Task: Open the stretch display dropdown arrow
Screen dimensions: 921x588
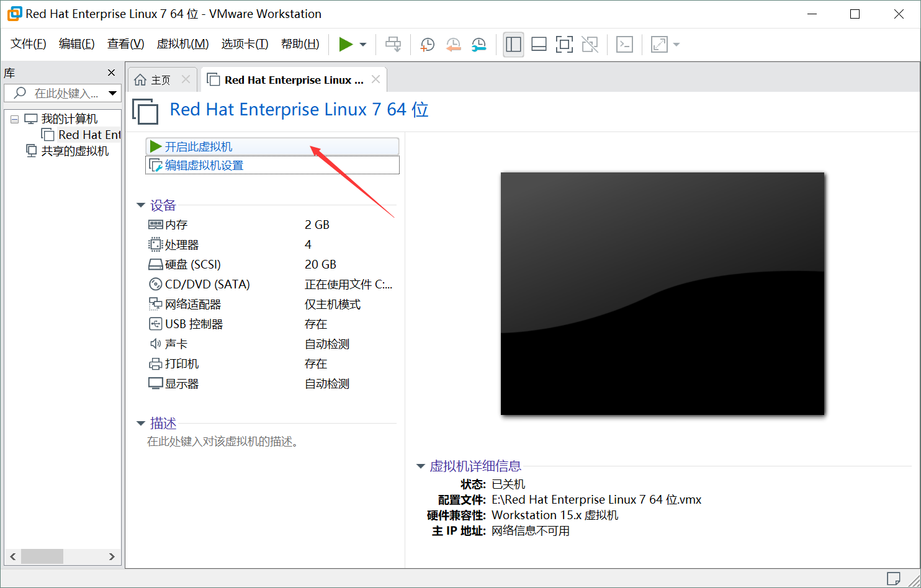Action: tap(676, 45)
